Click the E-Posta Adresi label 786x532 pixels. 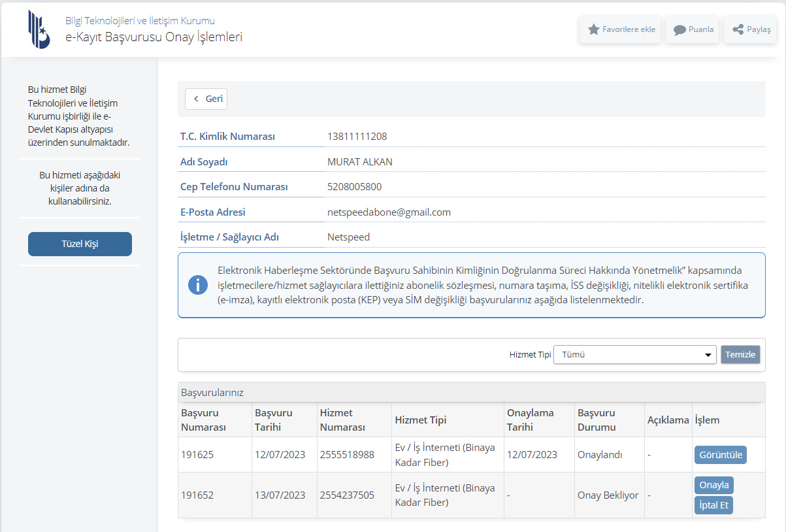tap(213, 212)
